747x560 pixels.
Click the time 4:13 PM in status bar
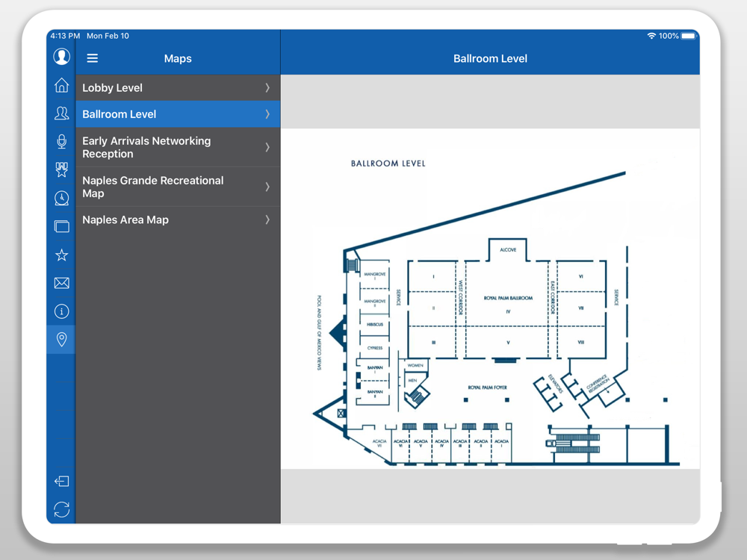65,36
